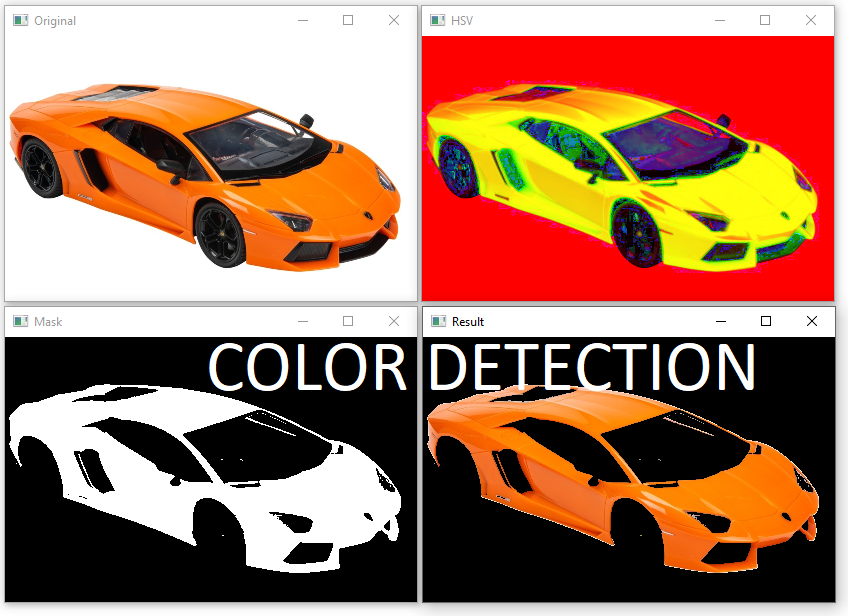The height and width of the screenshot is (616, 848).
Task: Click the Result window title text
Action: [468, 322]
